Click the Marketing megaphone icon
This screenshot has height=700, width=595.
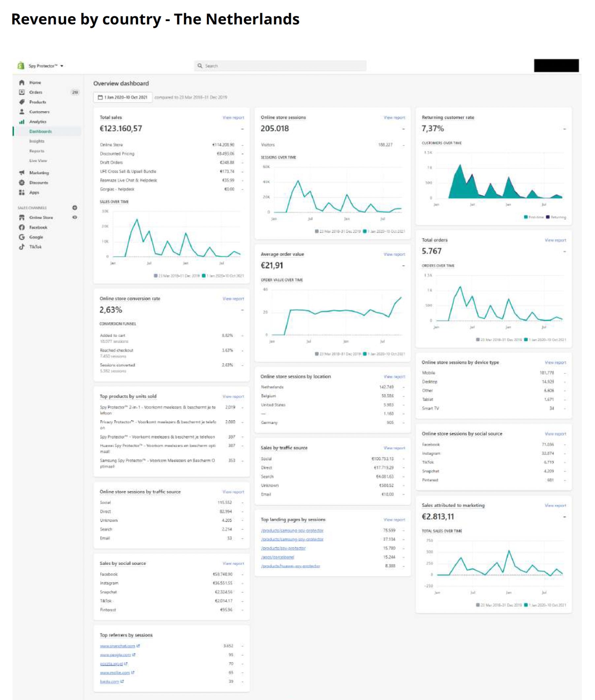click(x=22, y=173)
